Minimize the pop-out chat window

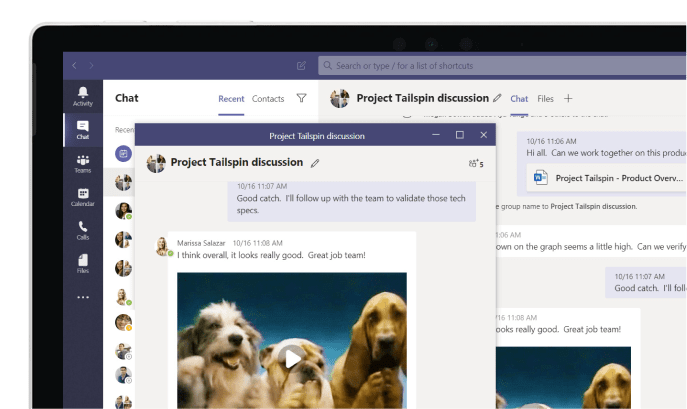[436, 135]
